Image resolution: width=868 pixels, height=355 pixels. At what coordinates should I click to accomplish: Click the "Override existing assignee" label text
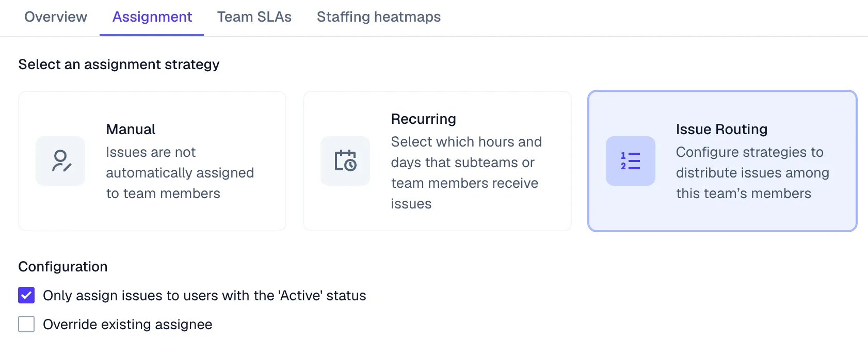[x=127, y=325]
